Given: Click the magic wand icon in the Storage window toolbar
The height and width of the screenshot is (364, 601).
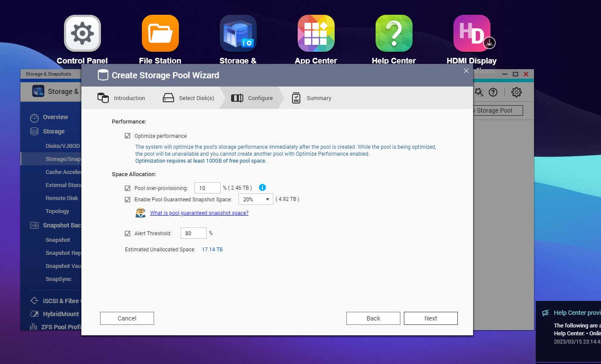Looking at the screenshot, I should point(479,92).
